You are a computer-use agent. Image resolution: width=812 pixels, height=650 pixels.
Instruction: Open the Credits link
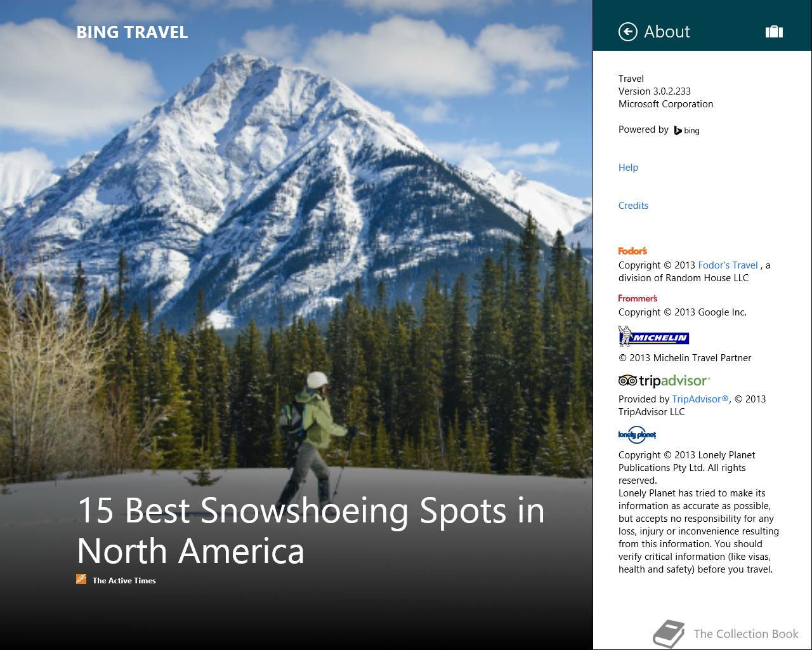(633, 206)
